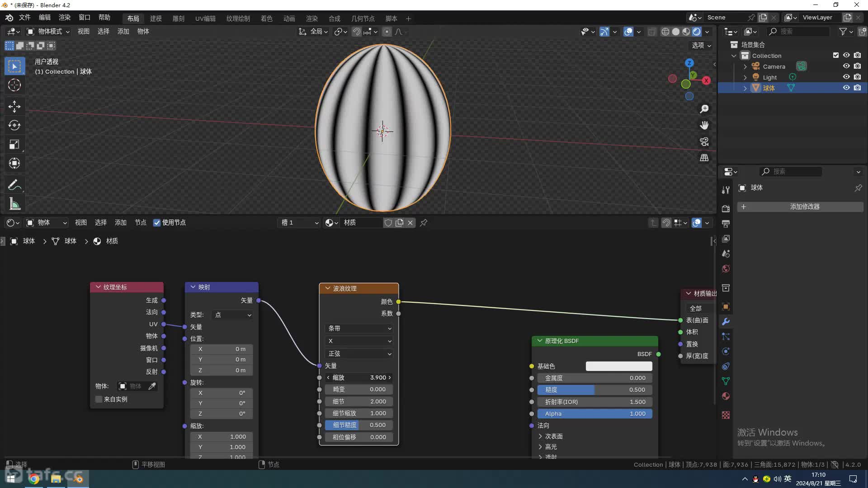The height and width of the screenshot is (488, 868).
Task: Adjust the Alpha slider in Principled BSDF
Action: tap(595, 413)
